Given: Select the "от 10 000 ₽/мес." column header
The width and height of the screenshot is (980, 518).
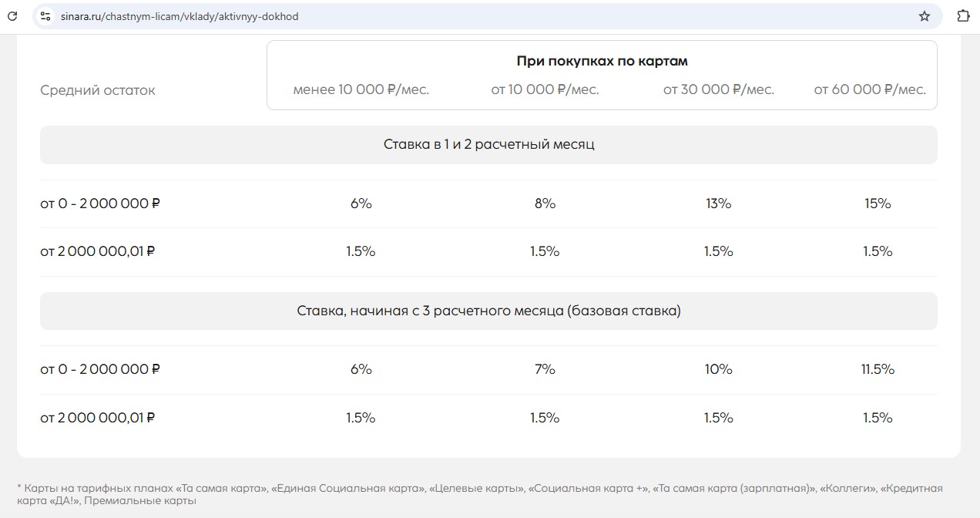Looking at the screenshot, I should [x=545, y=89].
